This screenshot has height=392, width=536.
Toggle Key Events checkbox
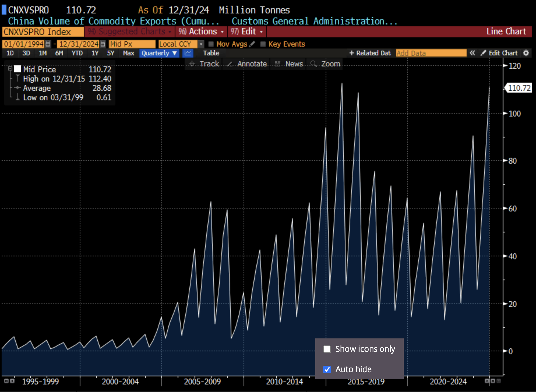click(x=263, y=44)
